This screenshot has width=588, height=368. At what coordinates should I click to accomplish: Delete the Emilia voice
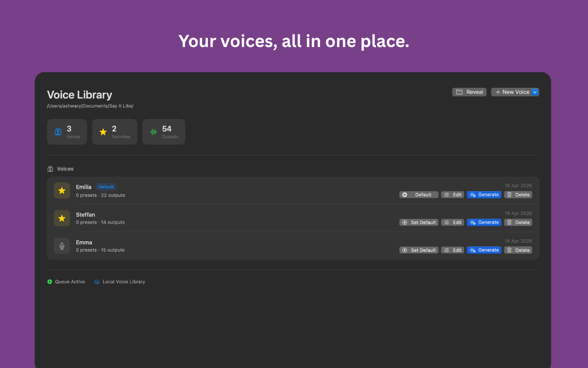point(518,195)
